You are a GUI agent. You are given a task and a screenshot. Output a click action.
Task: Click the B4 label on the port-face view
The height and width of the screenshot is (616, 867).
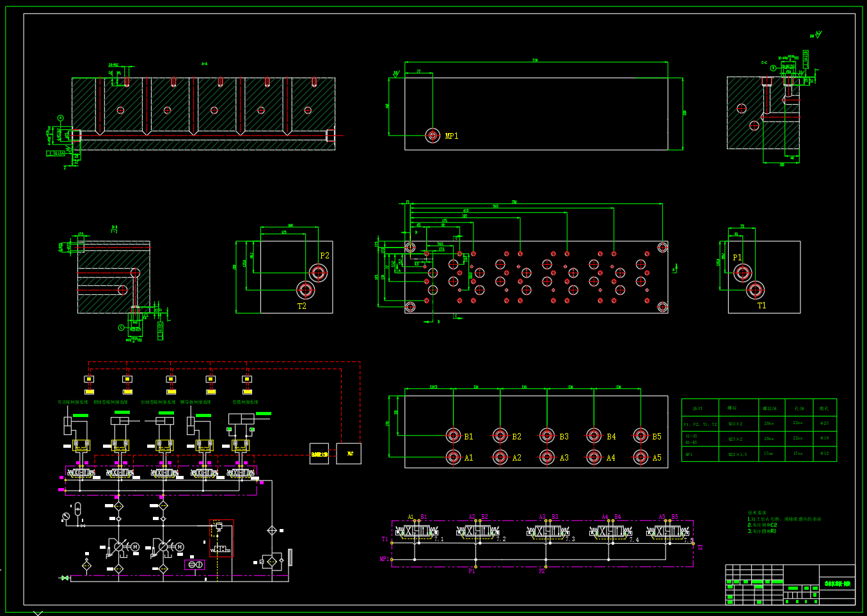(611, 437)
